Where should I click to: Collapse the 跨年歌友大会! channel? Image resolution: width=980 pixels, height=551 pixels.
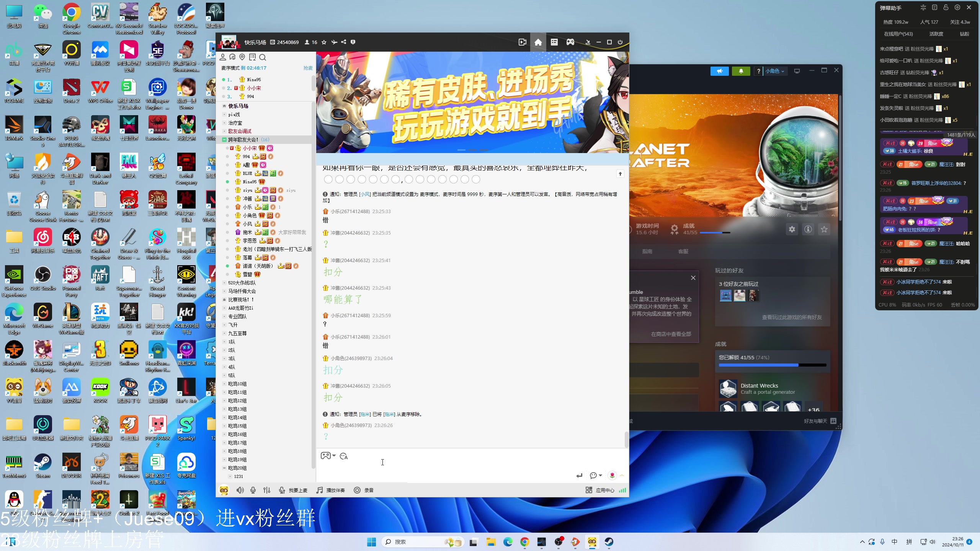pos(224,140)
